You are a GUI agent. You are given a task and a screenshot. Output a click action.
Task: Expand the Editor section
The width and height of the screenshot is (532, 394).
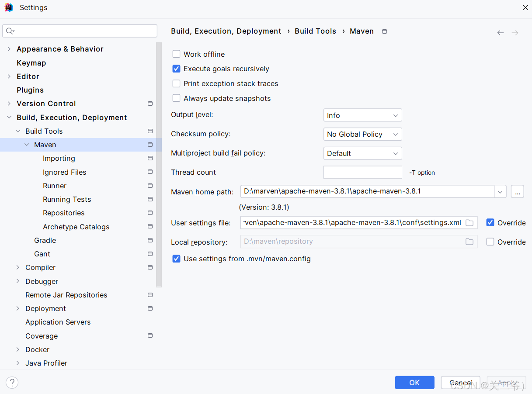[9, 76]
